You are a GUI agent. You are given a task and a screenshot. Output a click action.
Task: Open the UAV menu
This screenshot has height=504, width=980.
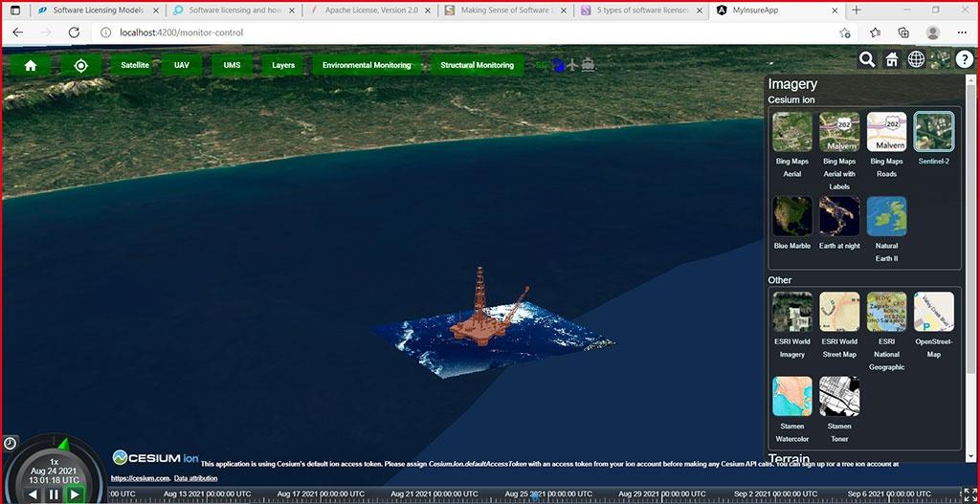(182, 65)
